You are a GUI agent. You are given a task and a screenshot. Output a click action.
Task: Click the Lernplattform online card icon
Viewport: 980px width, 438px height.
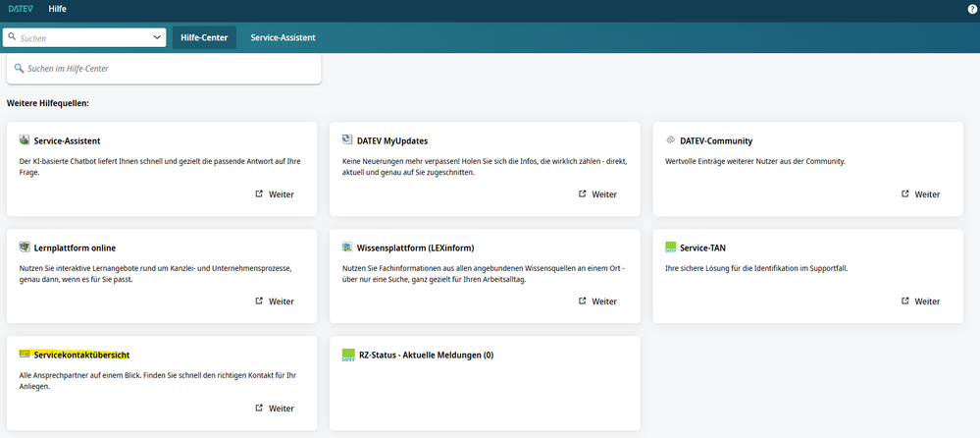(x=25, y=246)
